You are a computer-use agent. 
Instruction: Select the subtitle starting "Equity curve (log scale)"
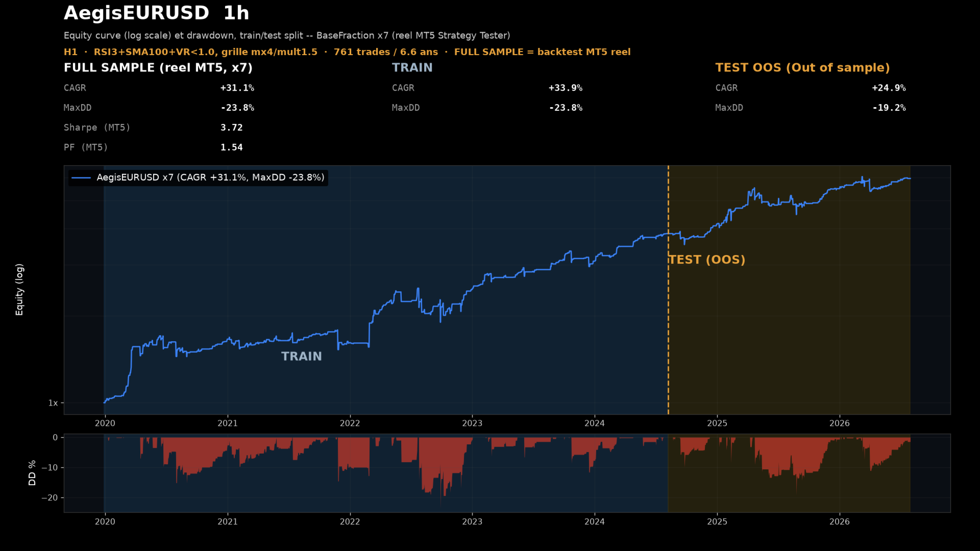287,36
